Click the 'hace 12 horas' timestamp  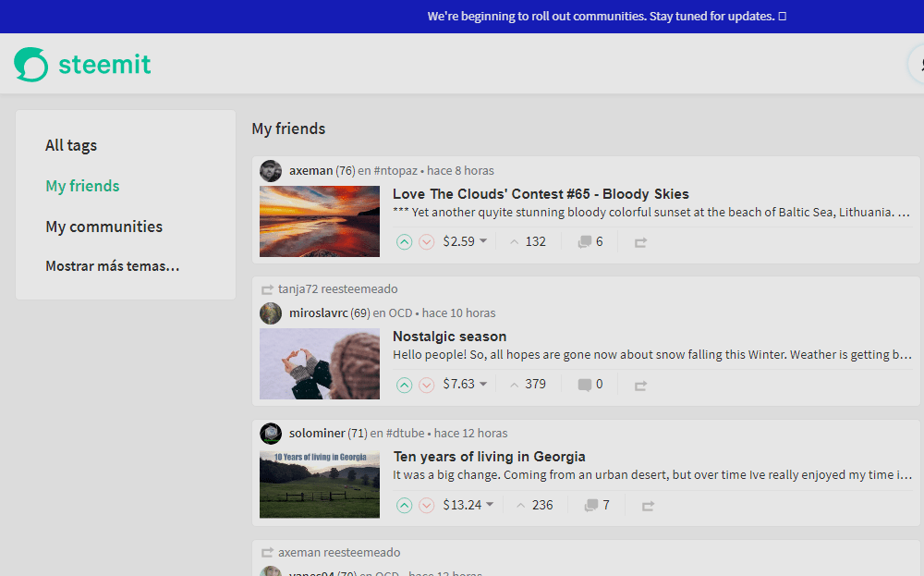click(471, 434)
